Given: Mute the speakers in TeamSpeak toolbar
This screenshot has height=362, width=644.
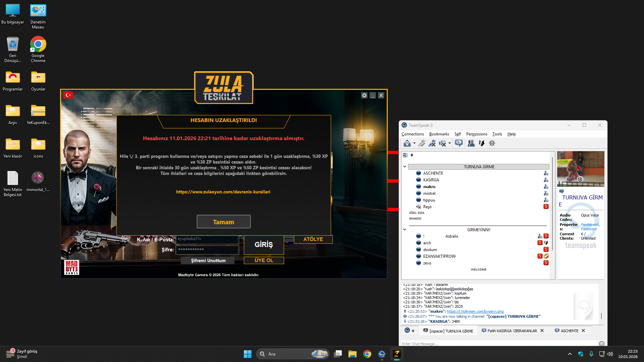Looking at the screenshot, I should 442,143.
